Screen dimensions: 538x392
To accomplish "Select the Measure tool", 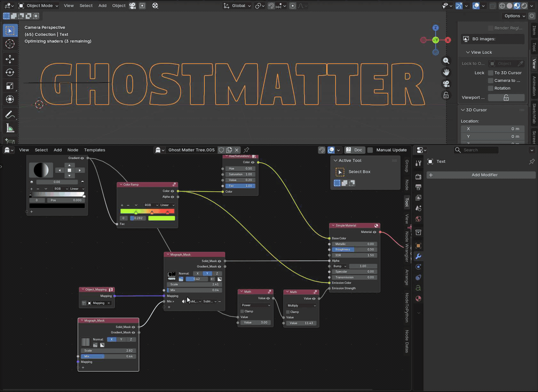I will point(10,128).
